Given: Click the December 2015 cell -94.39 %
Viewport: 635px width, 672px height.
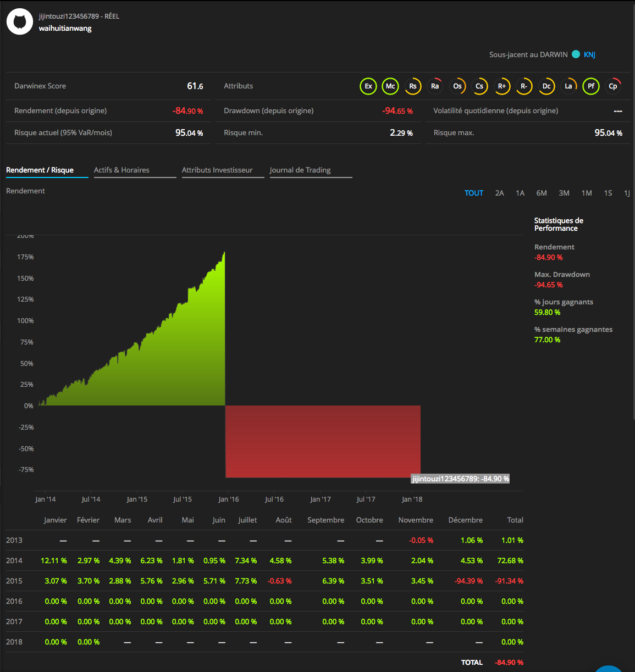Looking at the screenshot, I should 468,581.
